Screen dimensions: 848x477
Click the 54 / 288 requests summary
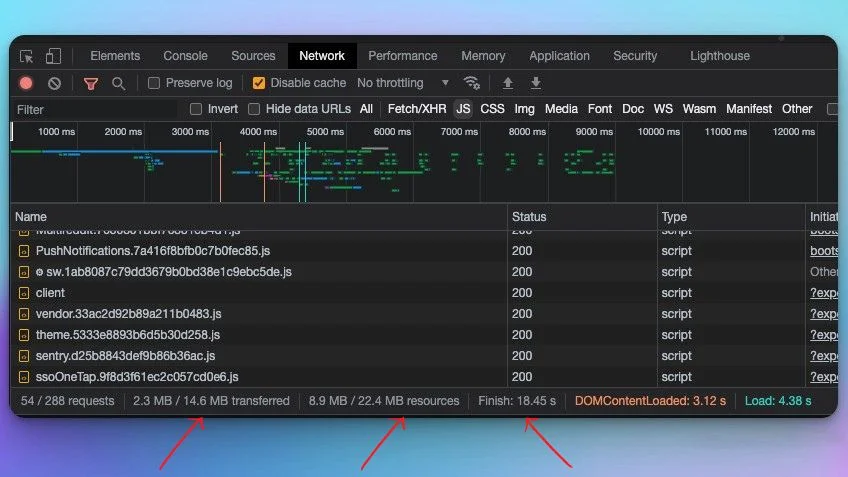(x=68, y=401)
